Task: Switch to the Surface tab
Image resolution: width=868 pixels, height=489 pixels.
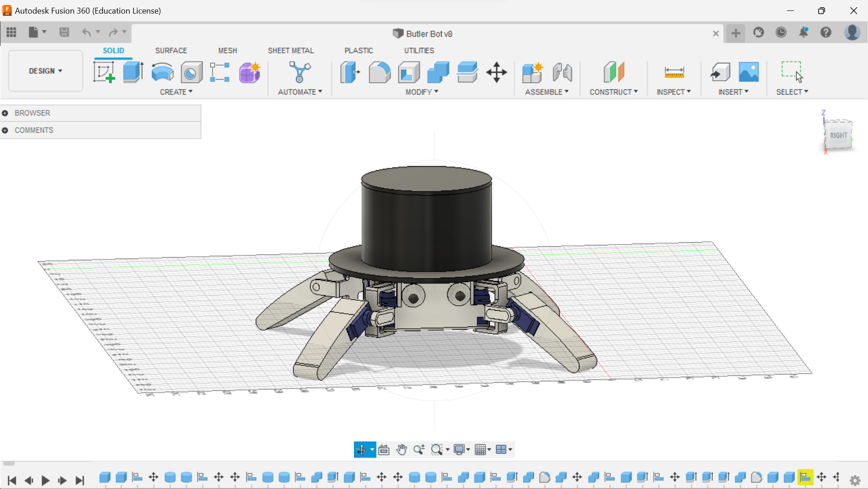Action: pyautogui.click(x=171, y=50)
